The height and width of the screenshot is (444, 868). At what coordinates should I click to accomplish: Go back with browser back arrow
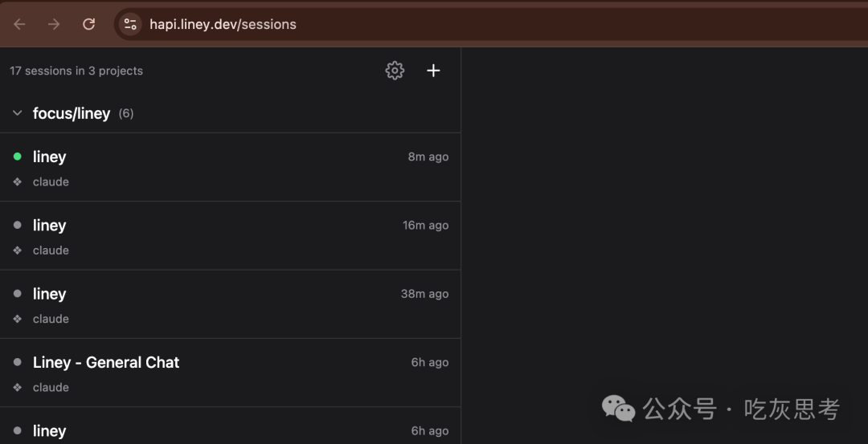(19, 24)
